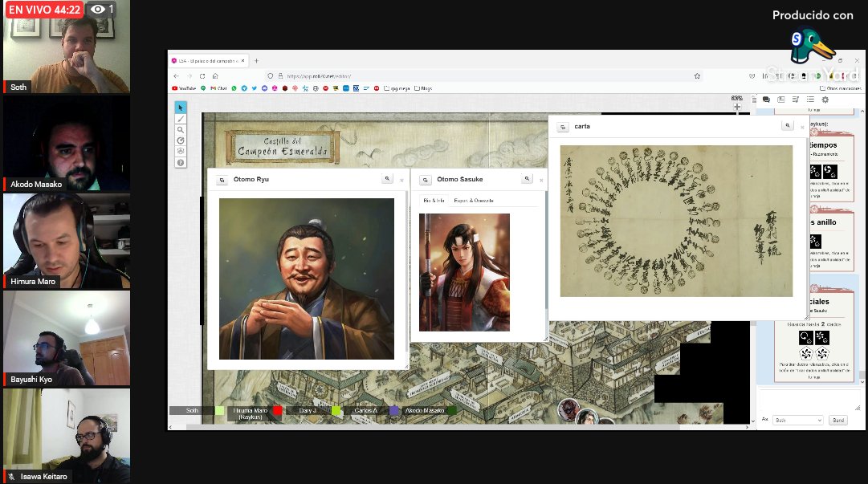The image size is (868, 484).
Task: Click the viewer count eye icon
Action: (98, 10)
